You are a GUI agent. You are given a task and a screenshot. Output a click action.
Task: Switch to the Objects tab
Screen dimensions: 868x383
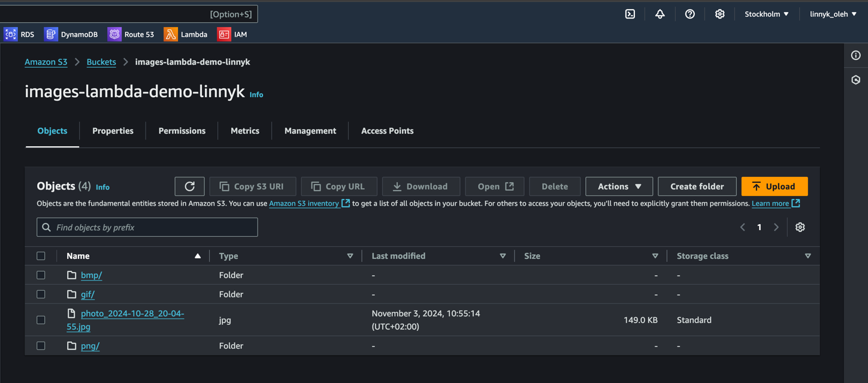pyautogui.click(x=52, y=131)
